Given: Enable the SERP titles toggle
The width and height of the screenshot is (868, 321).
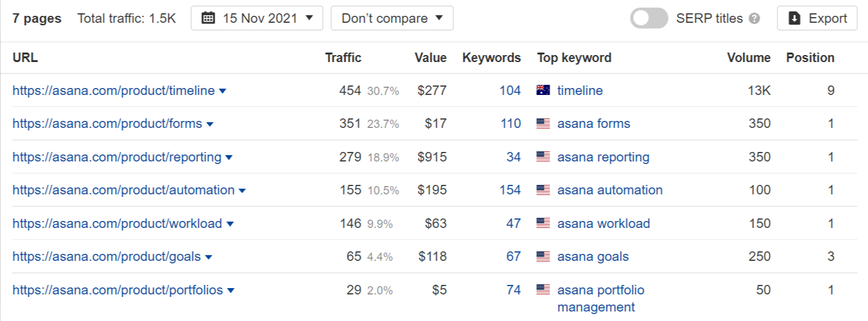Looking at the screenshot, I should pyautogui.click(x=649, y=18).
